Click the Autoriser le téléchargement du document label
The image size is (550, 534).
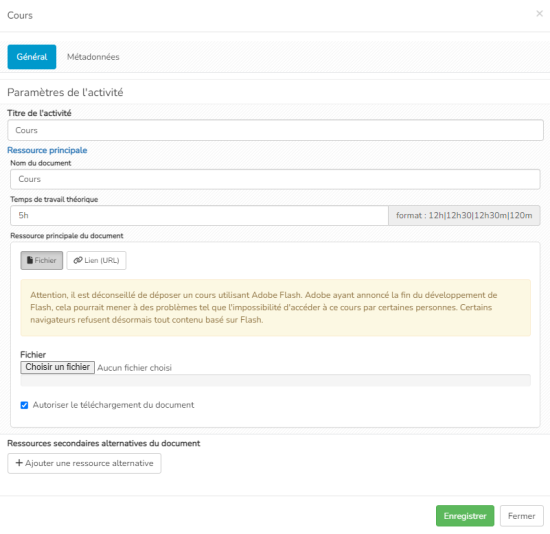pyautogui.click(x=113, y=405)
